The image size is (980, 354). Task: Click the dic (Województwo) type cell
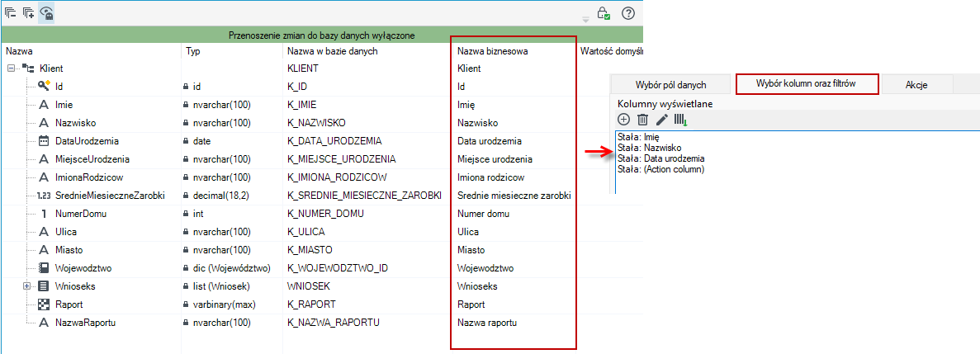[231, 268]
